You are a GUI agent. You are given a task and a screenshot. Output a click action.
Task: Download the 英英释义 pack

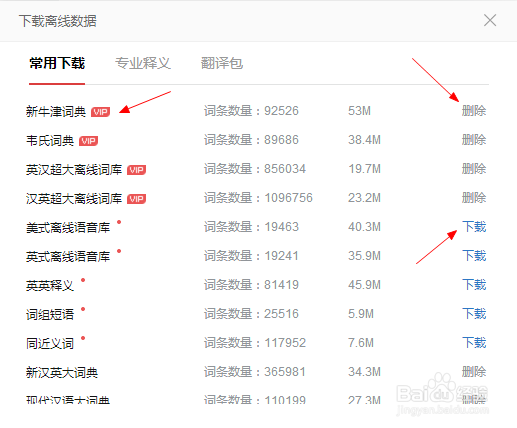[x=474, y=285]
